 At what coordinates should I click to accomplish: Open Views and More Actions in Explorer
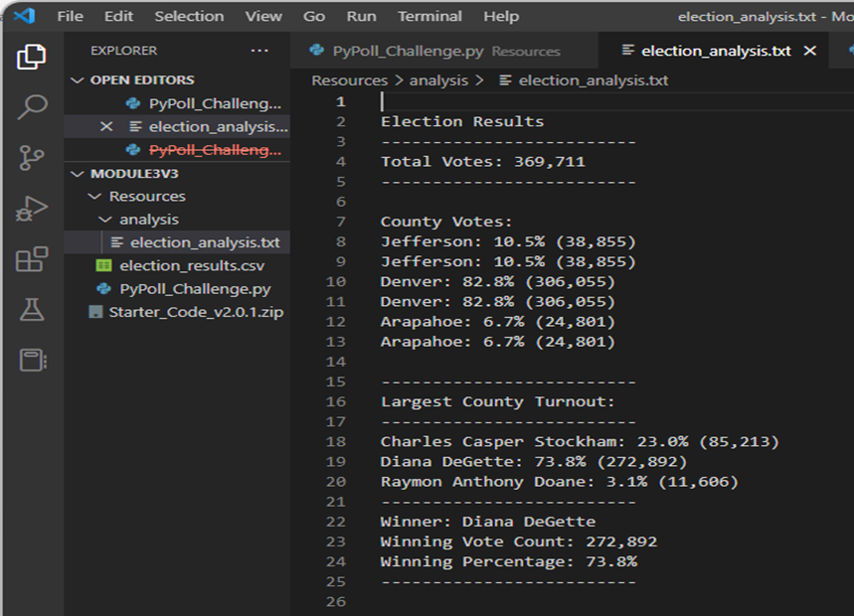pyautogui.click(x=259, y=50)
